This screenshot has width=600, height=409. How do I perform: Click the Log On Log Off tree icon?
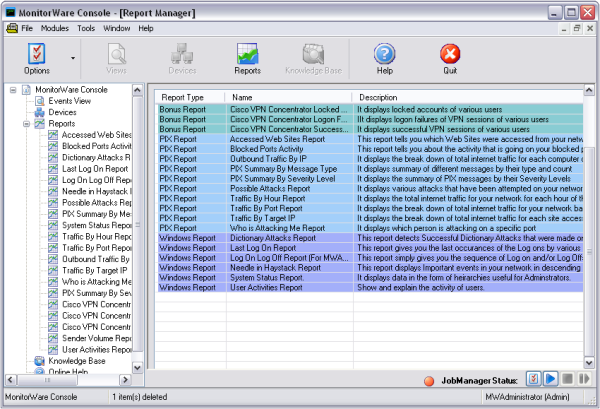click(x=53, y=180)
